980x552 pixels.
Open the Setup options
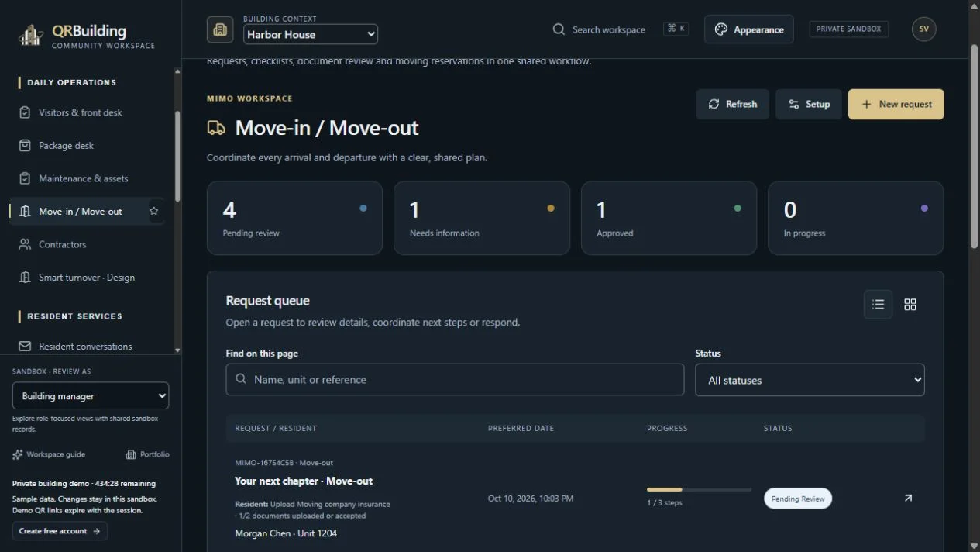click(x=808, y=104)
